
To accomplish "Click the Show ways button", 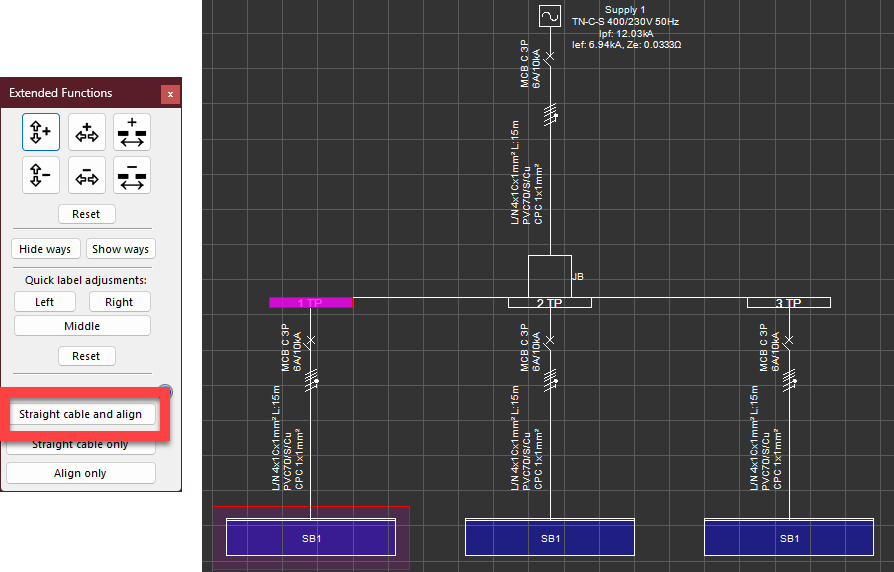I will pyautogui.click(x=120, y=249).
